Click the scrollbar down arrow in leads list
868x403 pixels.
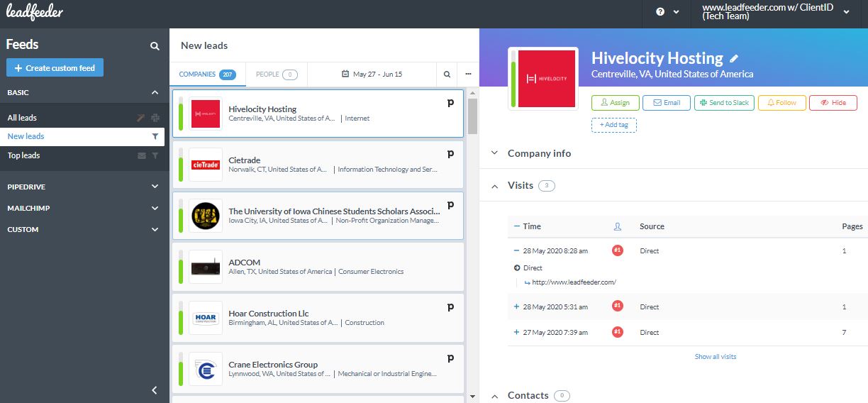[x=473, y=397]
